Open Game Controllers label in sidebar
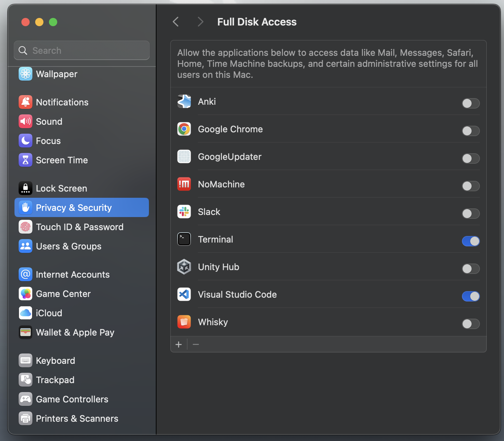504x441 pixels. click(72, 399)
